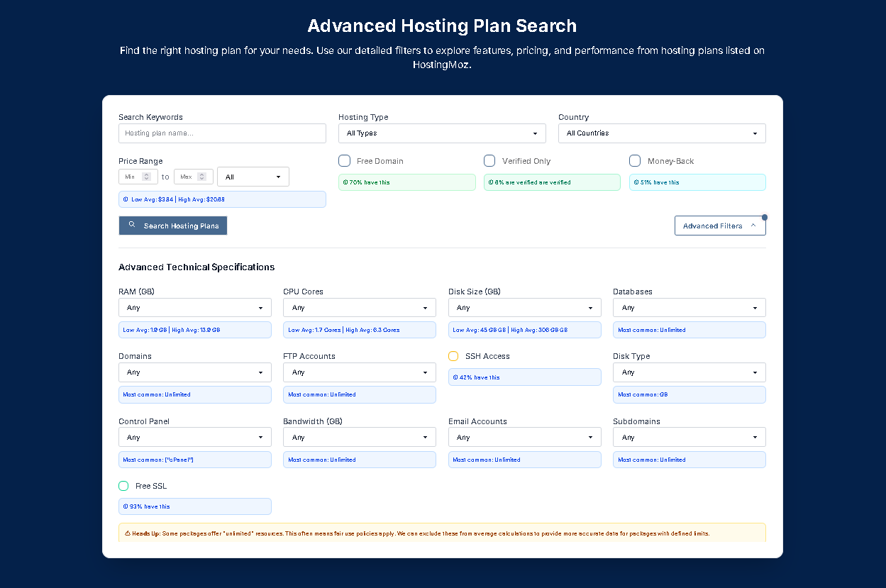Click the info icon on the 42% SSH Access stat
The image size is (886, 588).
[455, 377]
